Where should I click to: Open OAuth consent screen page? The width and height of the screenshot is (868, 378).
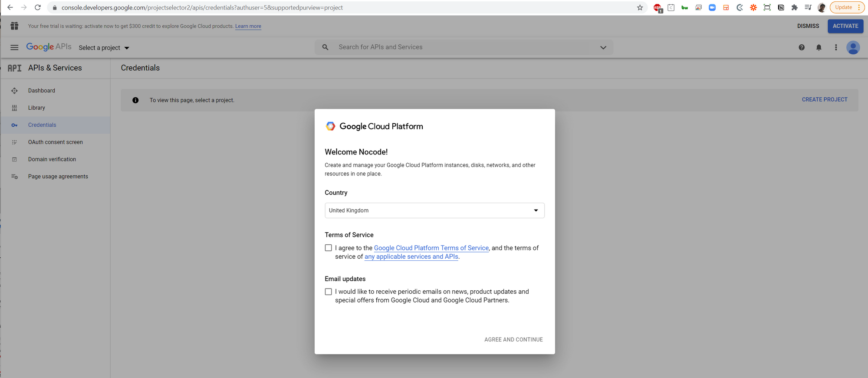click(x=55, y=142)
